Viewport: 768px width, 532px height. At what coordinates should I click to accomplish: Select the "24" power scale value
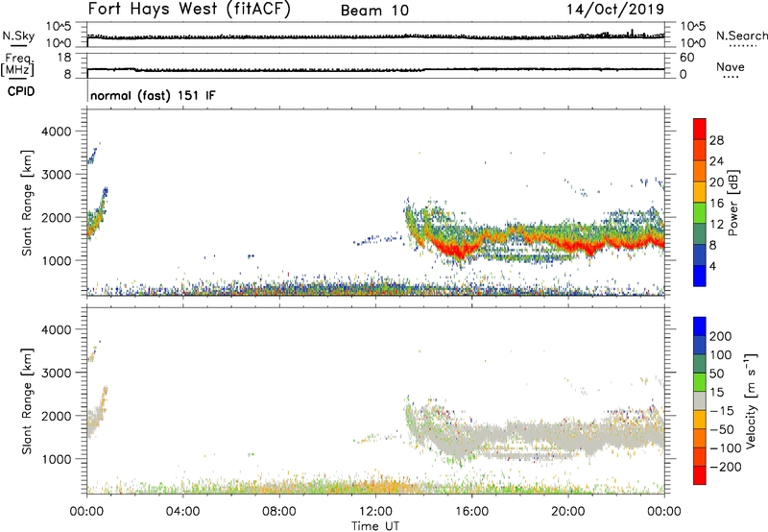(716, 161)
